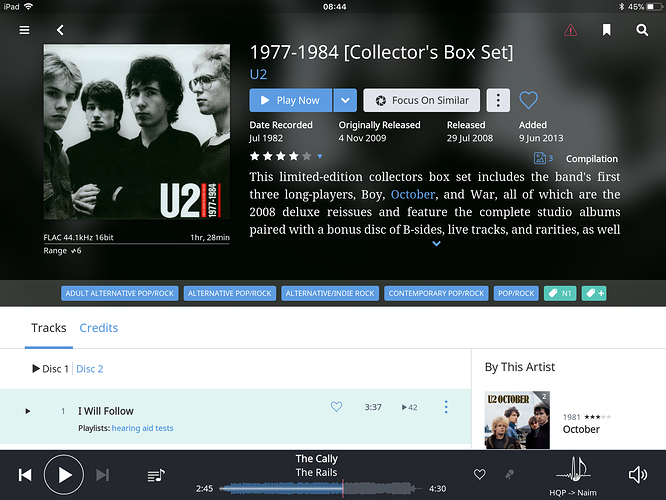Expand the Play Now dropdown arrow
666x500 pixels.
click(x=345, y=100)
